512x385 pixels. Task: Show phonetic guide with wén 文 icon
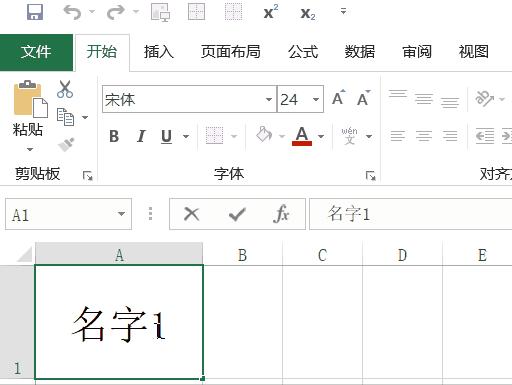349,136
